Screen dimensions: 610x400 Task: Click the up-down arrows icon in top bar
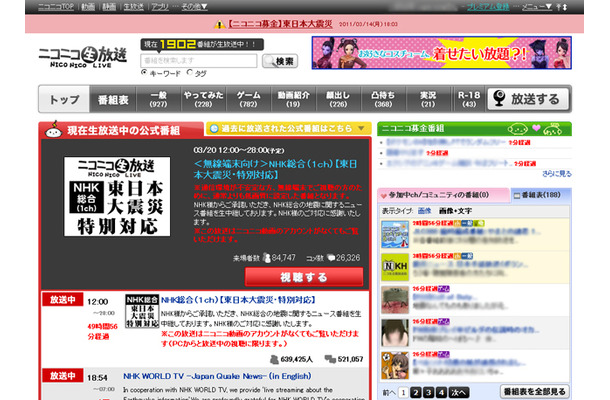563,7
